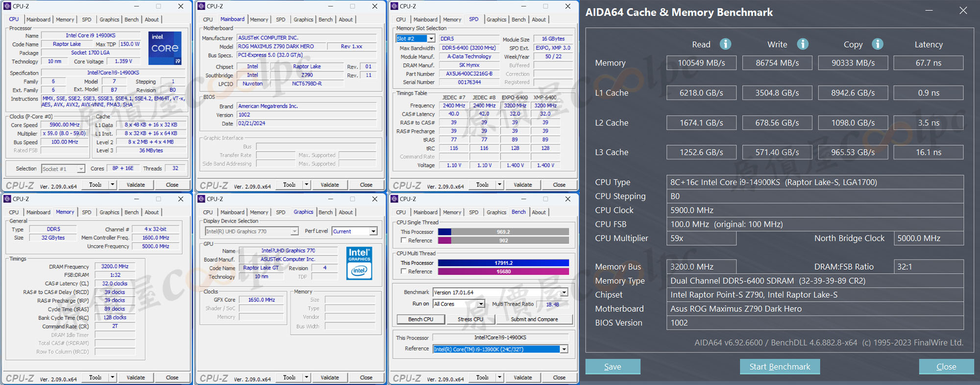Viewport: 980px width, 385px height.
Task: Open the SPD tab in the memory Timings window
Action: tap(86, 212)
